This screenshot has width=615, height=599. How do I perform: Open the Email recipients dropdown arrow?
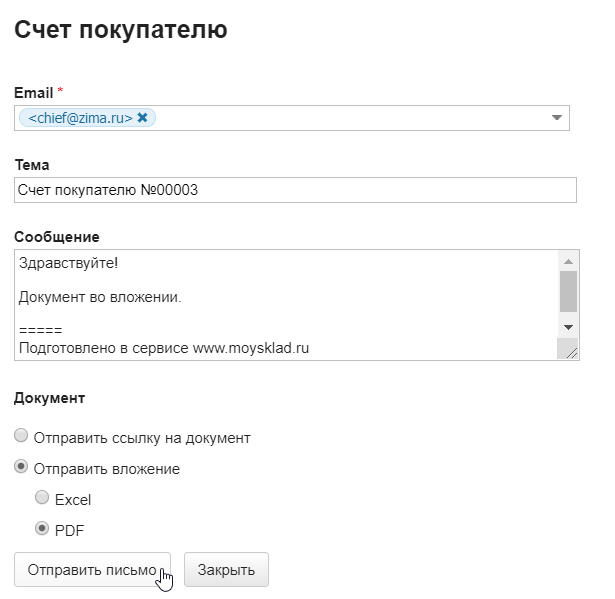tap(557, 118)
